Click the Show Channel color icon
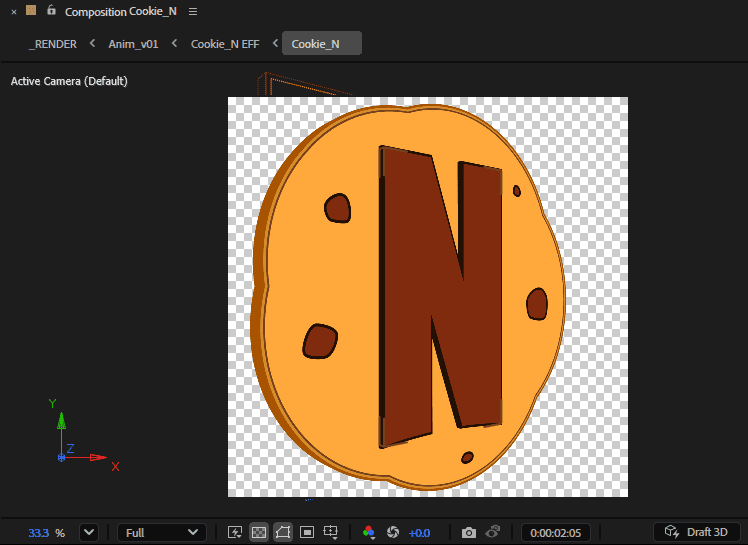 pyautogui.click(x=369, y=532)
